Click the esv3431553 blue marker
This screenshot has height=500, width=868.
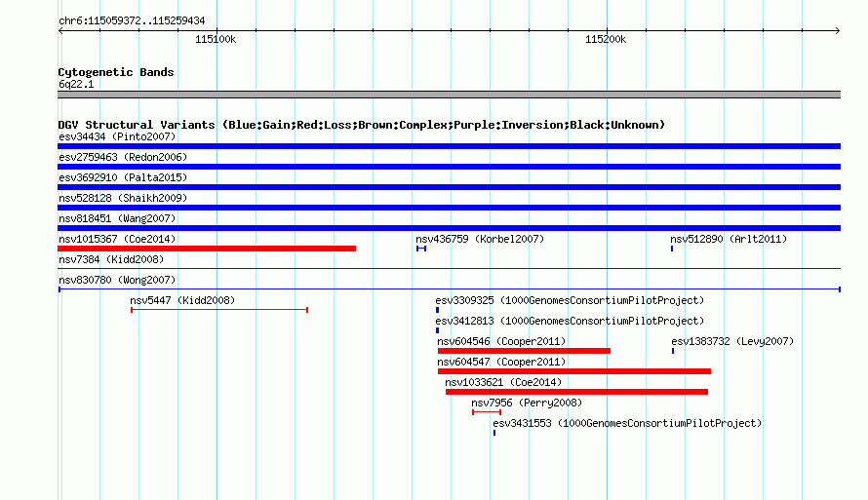click(x=494, y=433)
